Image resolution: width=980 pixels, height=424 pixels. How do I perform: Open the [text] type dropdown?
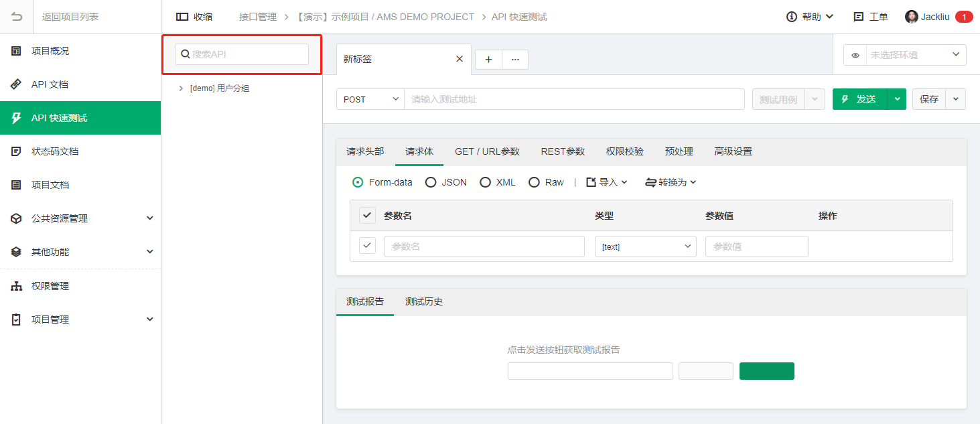coord(646,246)
